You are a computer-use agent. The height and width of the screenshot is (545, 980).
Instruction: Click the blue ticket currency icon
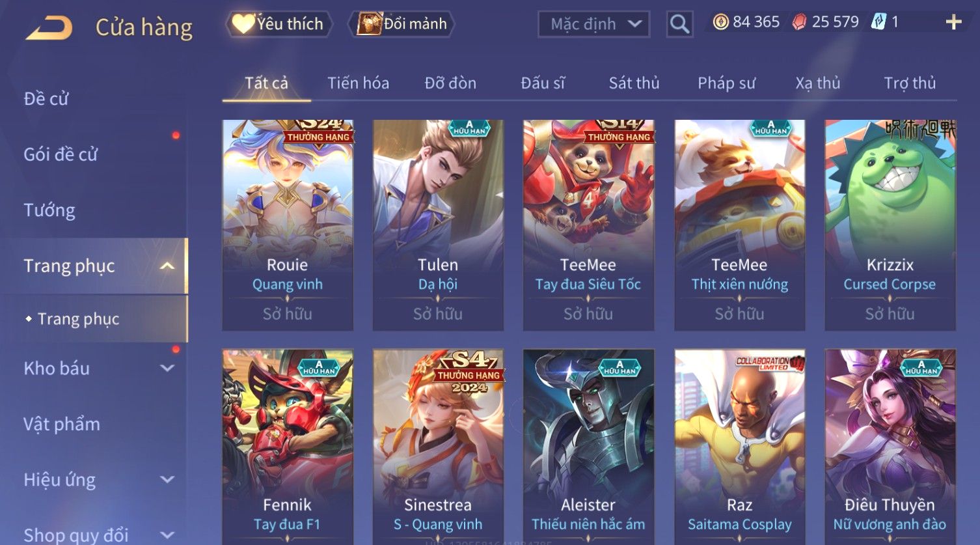pyautogui.click(x=878, y=22)
